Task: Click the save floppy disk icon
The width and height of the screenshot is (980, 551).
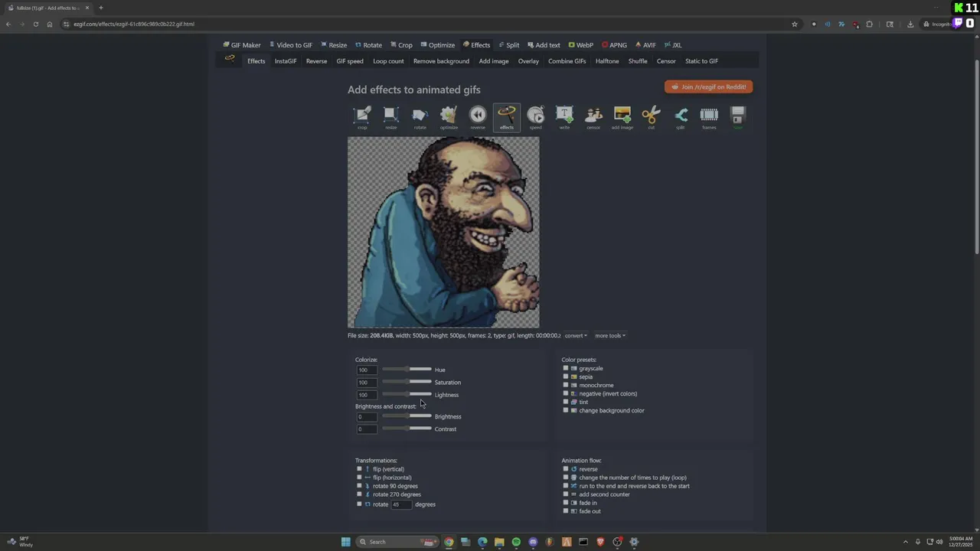Action: click(x=738, y=116)
